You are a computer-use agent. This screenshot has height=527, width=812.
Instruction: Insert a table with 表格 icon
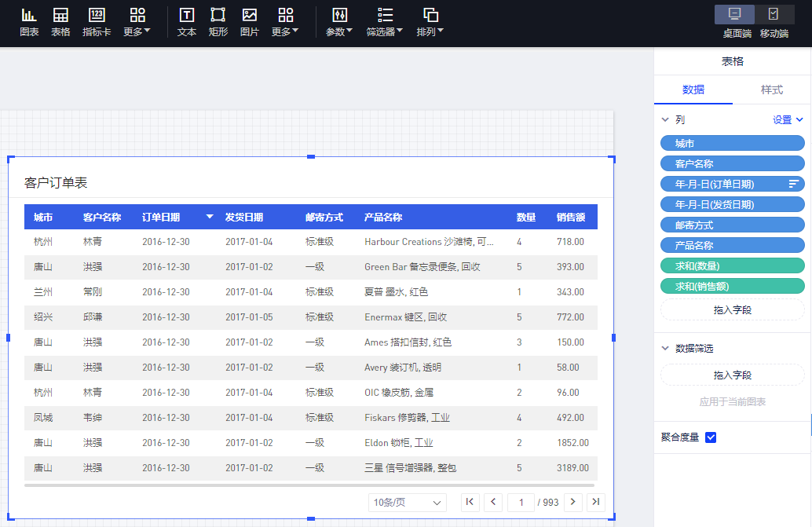(60, 22)
